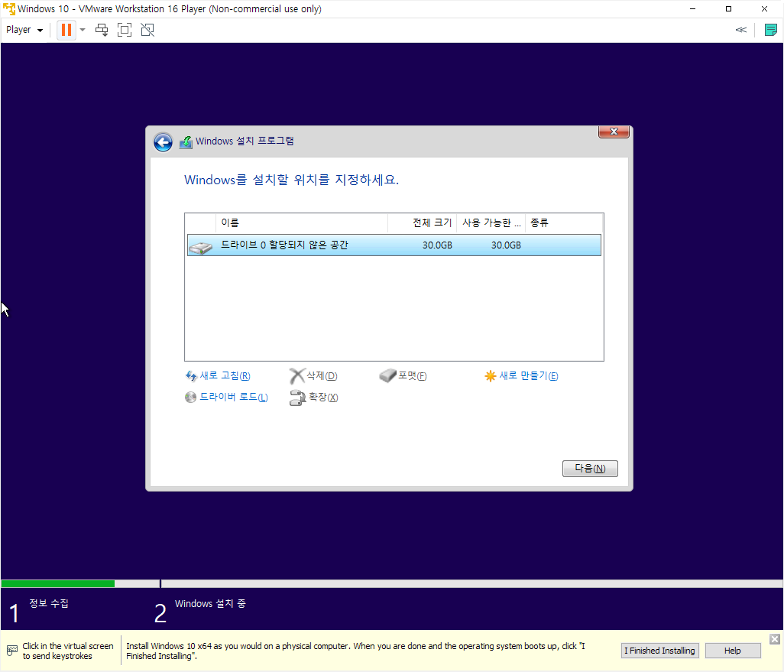Click the extend partition icon
Screen dimensions: 784x672
[297, 398]
